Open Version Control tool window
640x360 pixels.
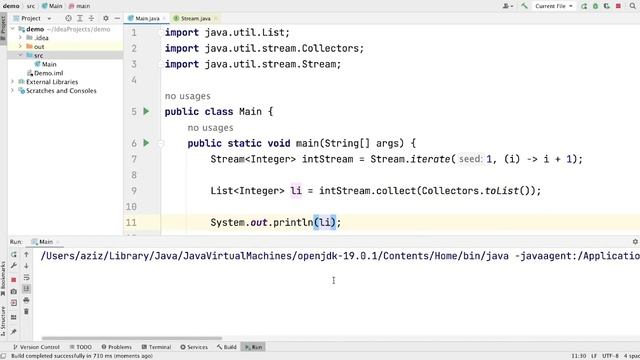(36, 347)
